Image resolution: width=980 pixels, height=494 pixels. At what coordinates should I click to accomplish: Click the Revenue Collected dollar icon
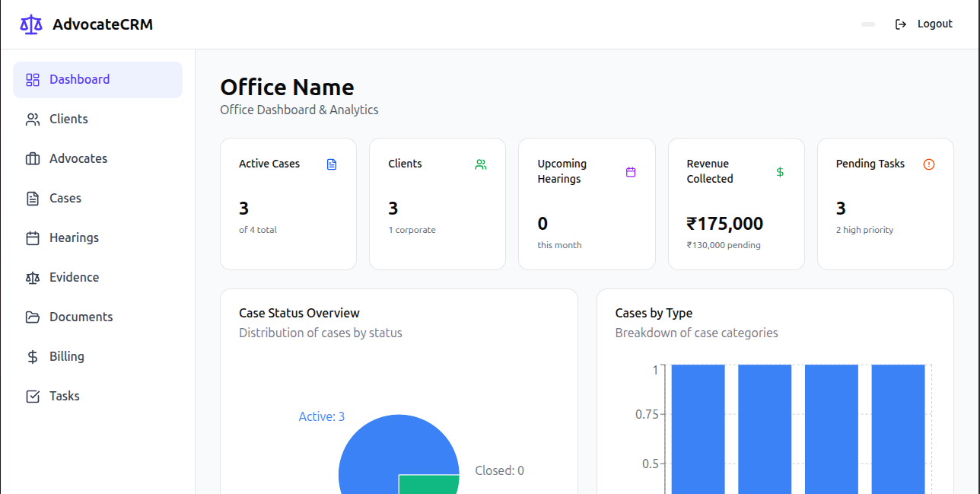click(780, 172)
